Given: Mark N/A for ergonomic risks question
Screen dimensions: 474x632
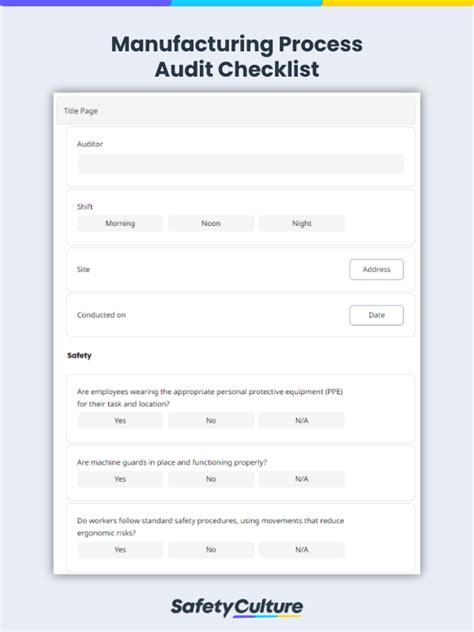Looking at the screenshot, I should [301, 550].
